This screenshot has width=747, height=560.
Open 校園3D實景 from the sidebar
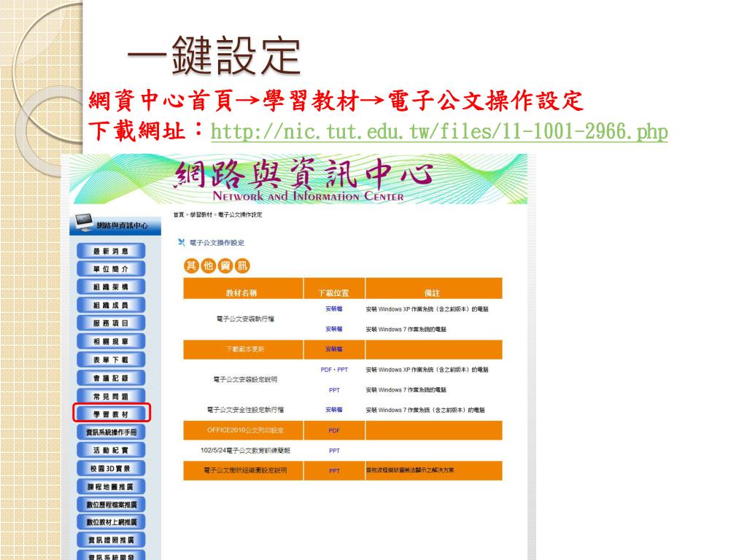tap(111, 469)
